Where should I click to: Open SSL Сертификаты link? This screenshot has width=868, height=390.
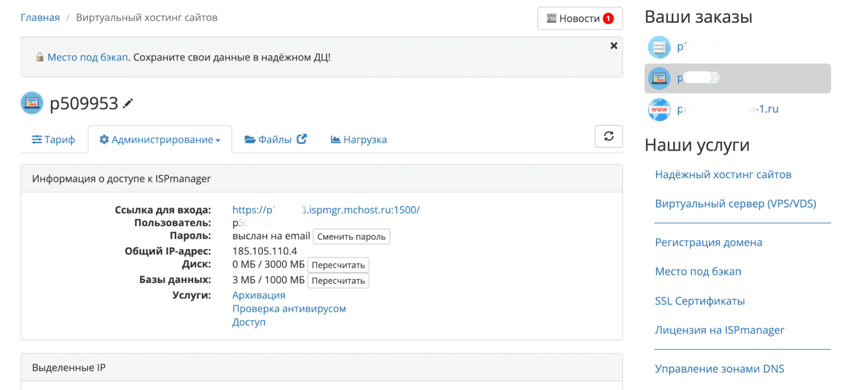pos(700,301)
